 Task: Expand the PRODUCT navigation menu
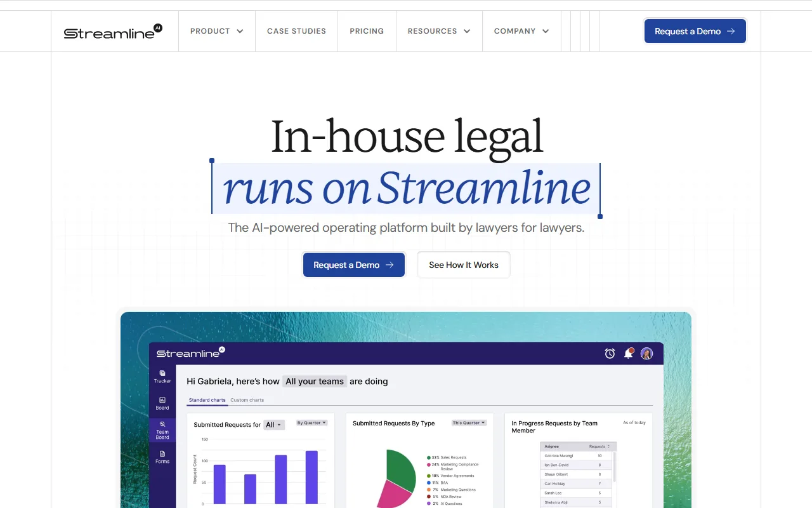[217, 31]
